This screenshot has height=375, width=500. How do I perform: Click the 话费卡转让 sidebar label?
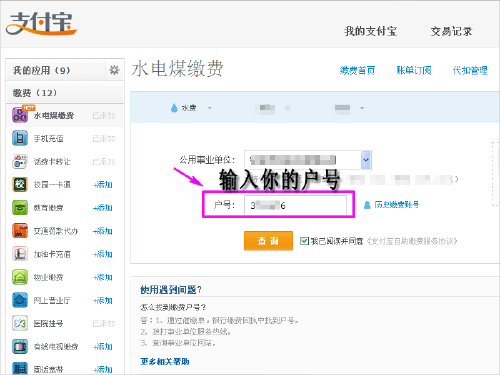[x=52, y=162]
